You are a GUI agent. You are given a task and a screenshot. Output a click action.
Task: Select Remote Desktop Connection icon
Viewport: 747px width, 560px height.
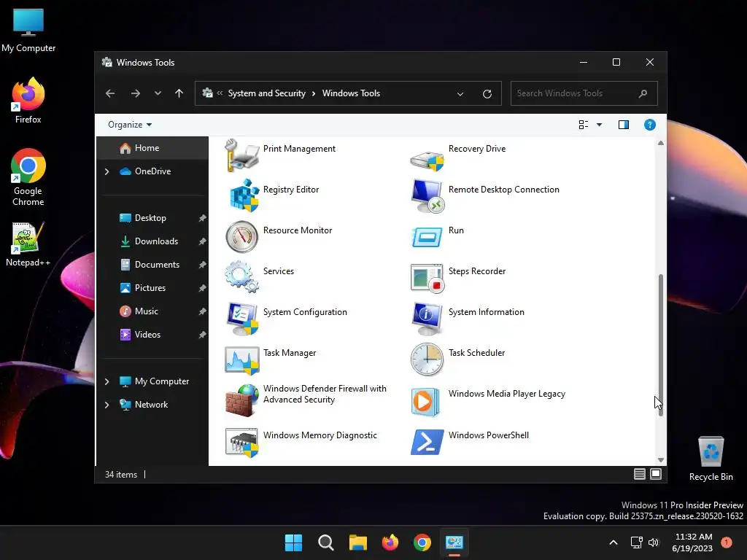(427, 195)
